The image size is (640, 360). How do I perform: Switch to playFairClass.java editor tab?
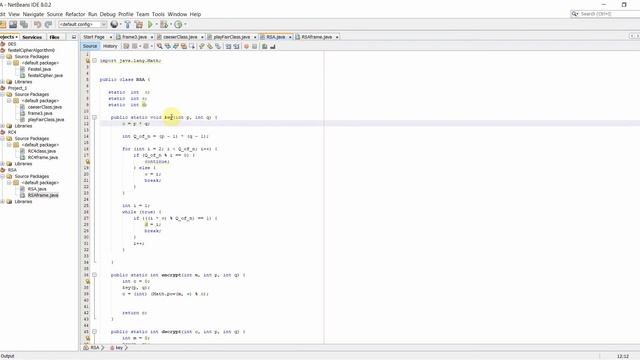[x=231, y=37]
